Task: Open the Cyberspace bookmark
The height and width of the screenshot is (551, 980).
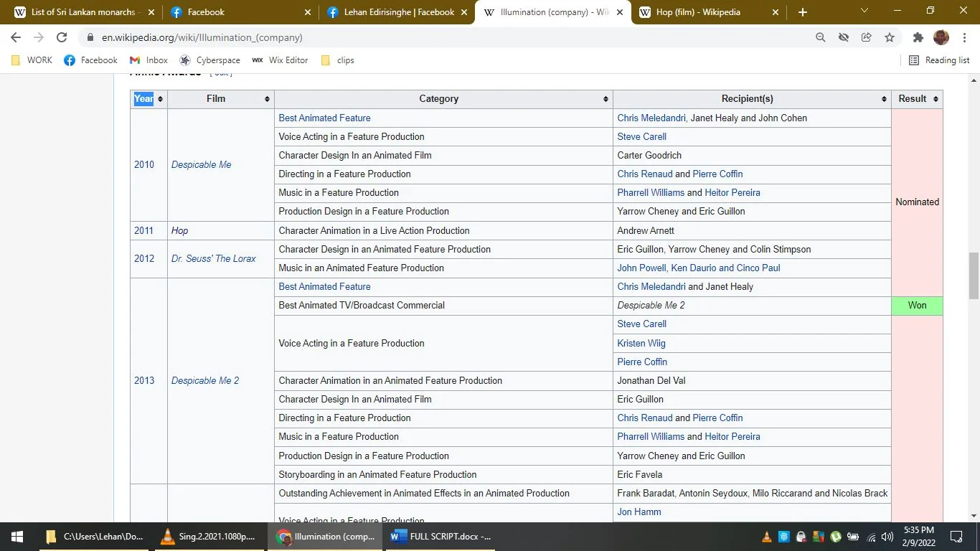Action: pyautogui.click(x=209, y=60)
